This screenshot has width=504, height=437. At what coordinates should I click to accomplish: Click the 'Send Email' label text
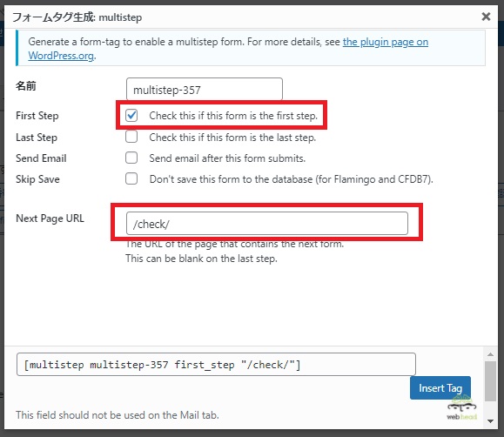coord(41,158)
